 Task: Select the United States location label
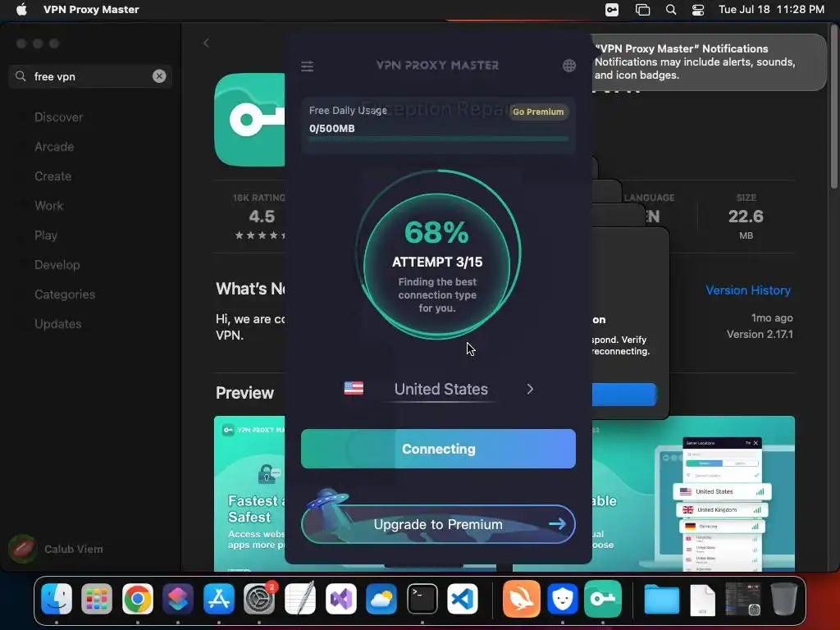tap(441, 389)
